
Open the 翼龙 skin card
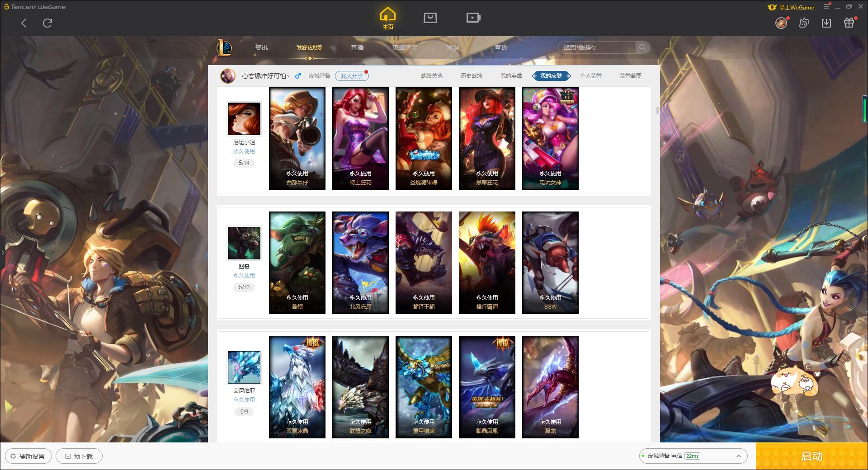[x=550, y=387]
